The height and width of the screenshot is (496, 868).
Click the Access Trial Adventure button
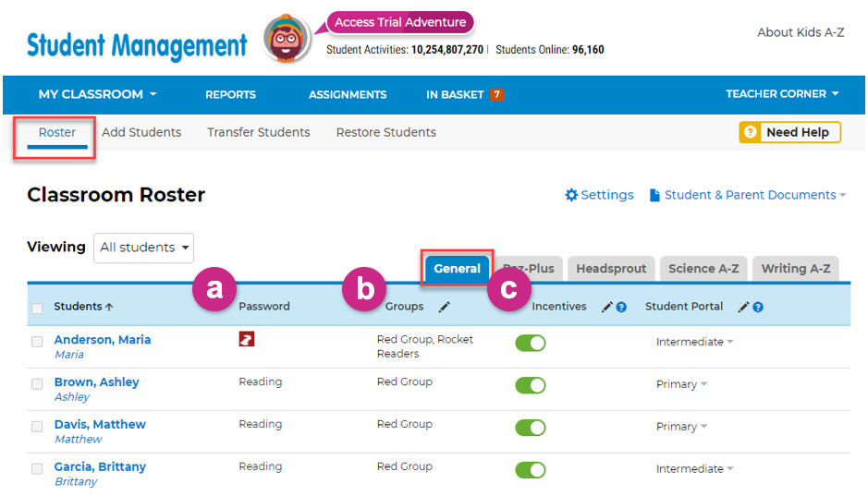[x=400, y=22]
